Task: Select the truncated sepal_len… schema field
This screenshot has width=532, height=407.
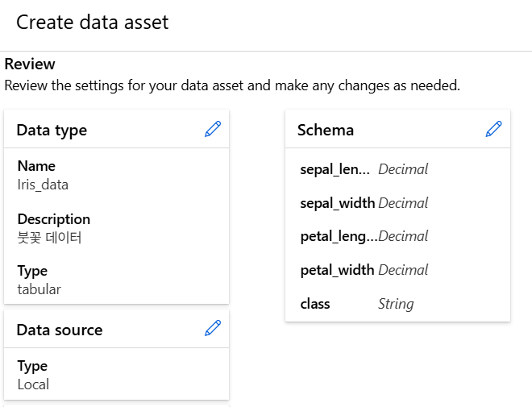Action: (335, 169)
